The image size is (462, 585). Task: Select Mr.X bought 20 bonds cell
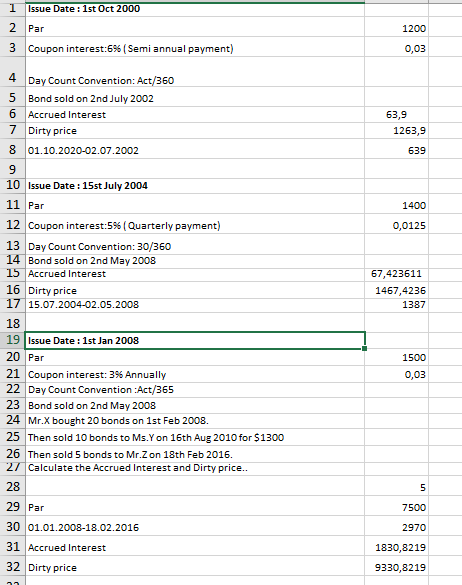(195, 420)
